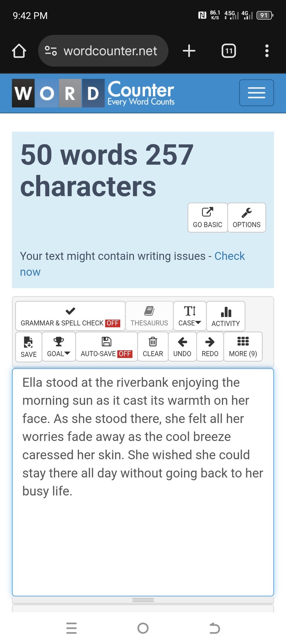Screen dimensions: 286x644
Task: Toggle Grammar & Spell Check on
Action: [x=70, y=316]
